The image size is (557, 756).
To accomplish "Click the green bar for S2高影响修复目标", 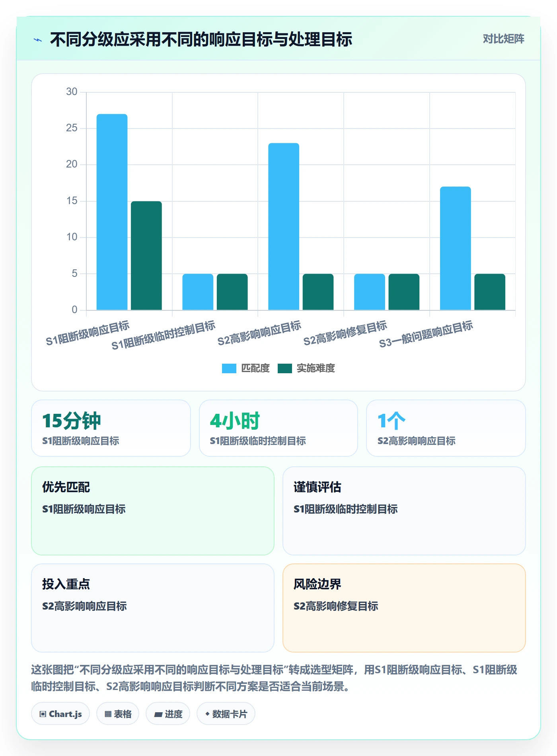I will coord(404,292).
